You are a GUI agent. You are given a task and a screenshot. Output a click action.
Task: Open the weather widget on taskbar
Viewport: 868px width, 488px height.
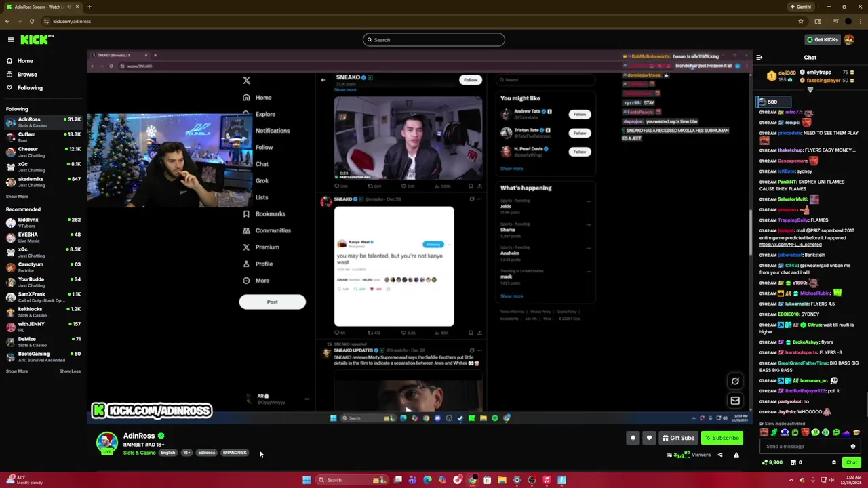point(24,480)
